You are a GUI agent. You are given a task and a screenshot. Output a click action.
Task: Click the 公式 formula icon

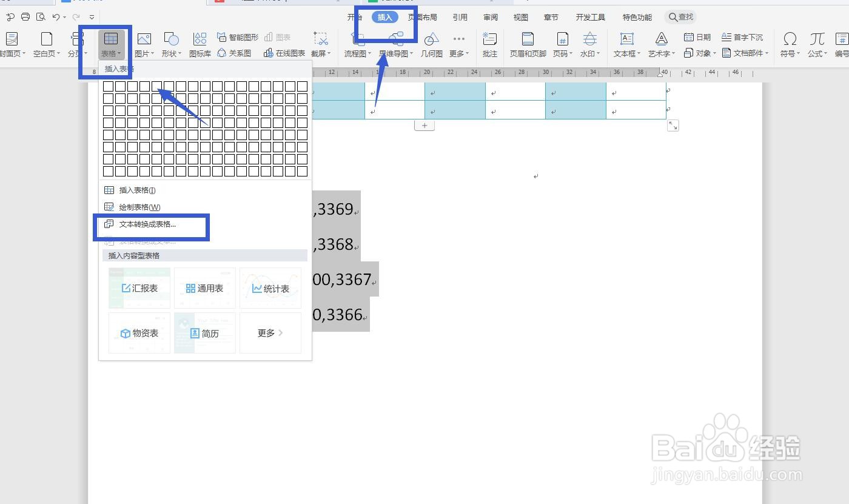tap(817, 44)
